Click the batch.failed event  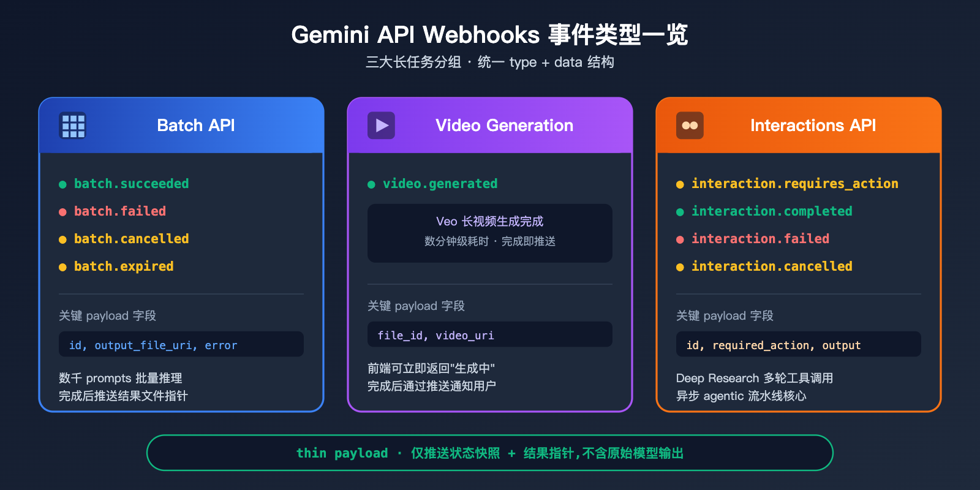point(120,211)
